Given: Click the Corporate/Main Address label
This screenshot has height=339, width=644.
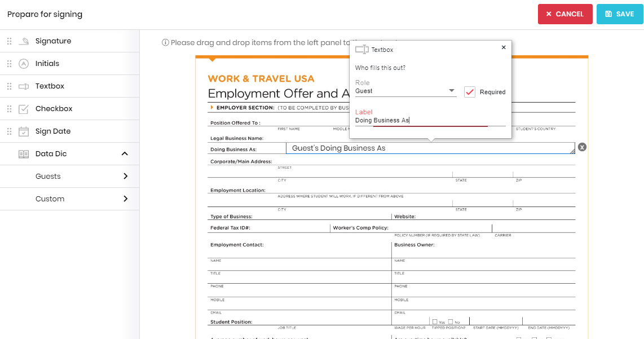Looking at the screenshot, I should point(241,161).
